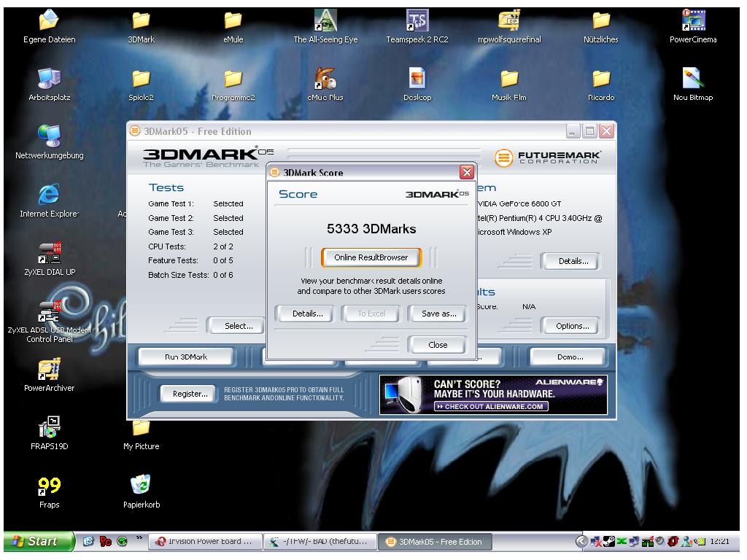Screen dimensions: 747x560
Task: Click the Options... button
Action: (x=572, y=326)
